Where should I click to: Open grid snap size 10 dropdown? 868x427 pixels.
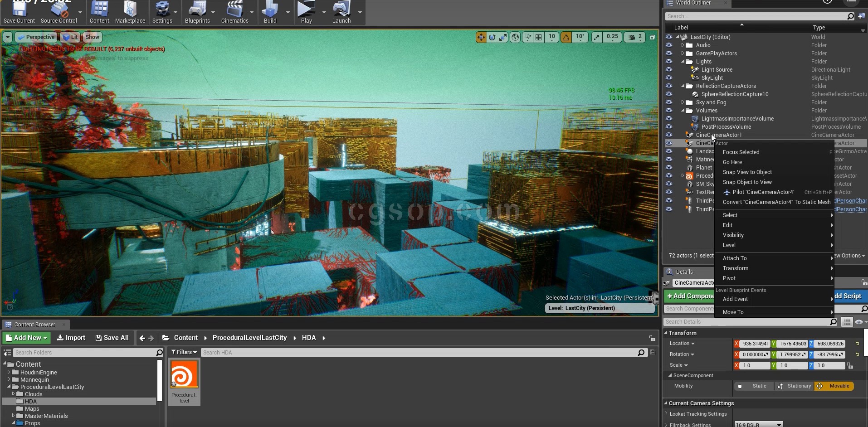coord(551,37)
